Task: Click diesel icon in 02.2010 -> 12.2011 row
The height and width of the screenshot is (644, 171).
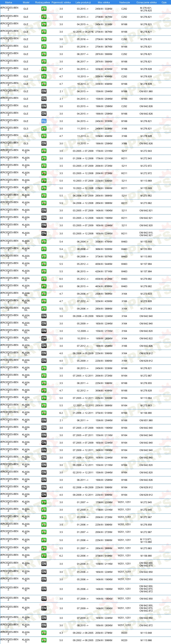Action: point(44,472)
